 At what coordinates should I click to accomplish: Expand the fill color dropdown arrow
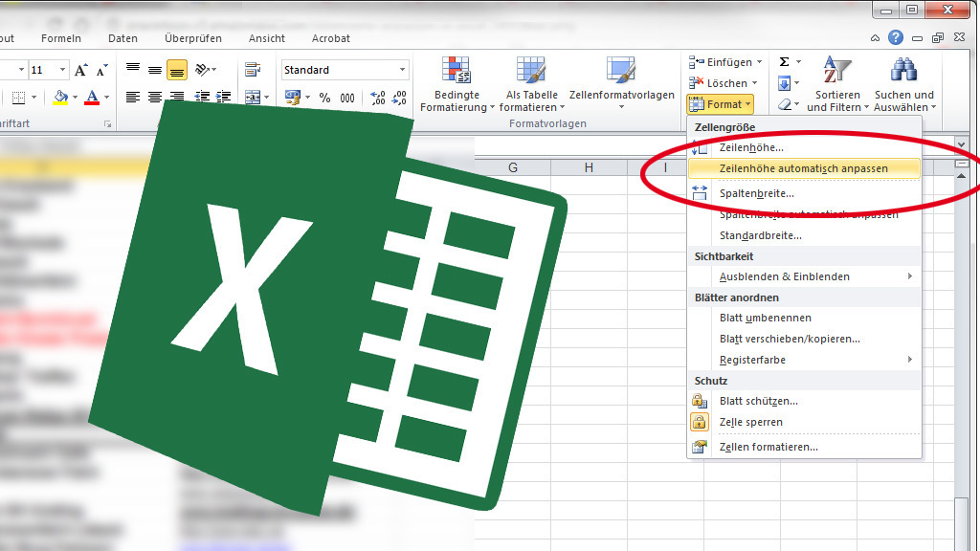(75, 98)
